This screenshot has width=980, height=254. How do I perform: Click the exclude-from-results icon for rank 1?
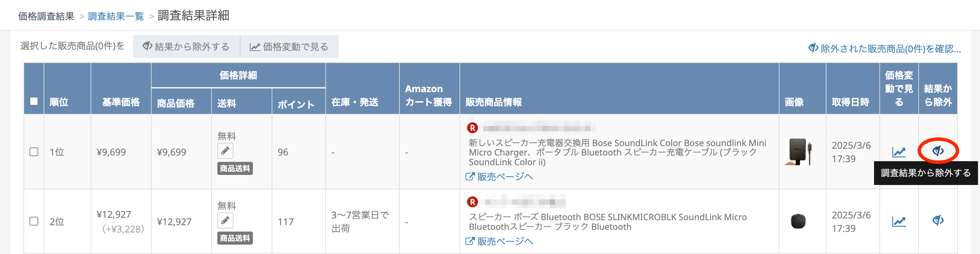point(938,151)
